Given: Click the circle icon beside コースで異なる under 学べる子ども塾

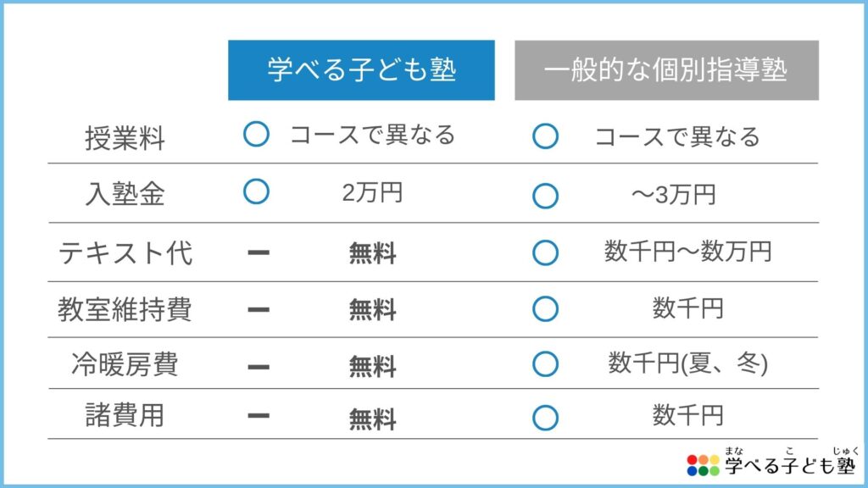Looking at the screenshot, I should point(256,135).
